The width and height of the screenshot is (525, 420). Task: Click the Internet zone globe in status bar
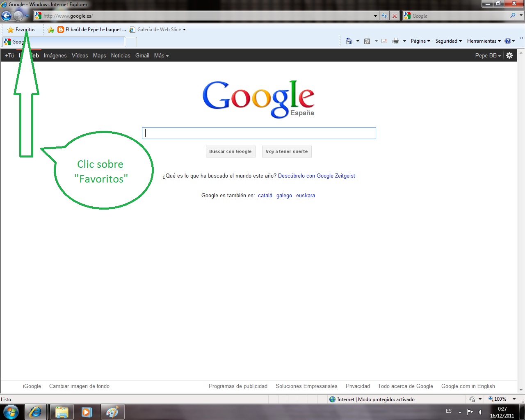(x=333, y=399)
